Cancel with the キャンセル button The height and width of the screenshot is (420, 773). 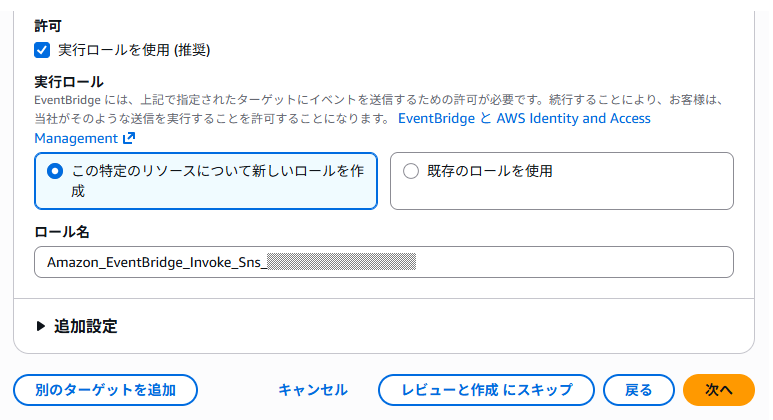(313, 390)
